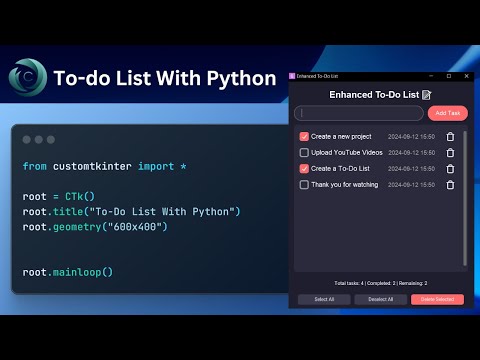The width and height of the screenshot is (480, 360).
Task: Minimize the Enhanced To-Do List window
Action: point(431,76)
